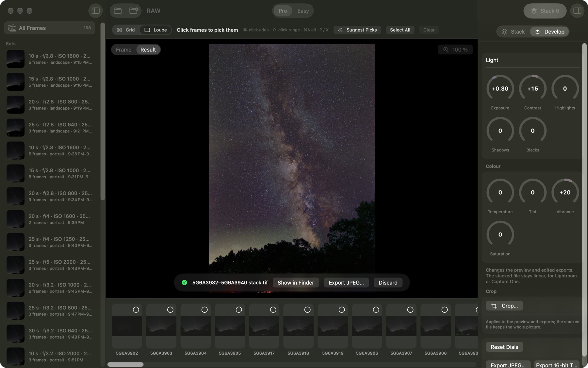Pick frame 5G6A3902 with its circle
Image resolution: width=588 pixels, height=368 pixels.
(x=136, y=310)
